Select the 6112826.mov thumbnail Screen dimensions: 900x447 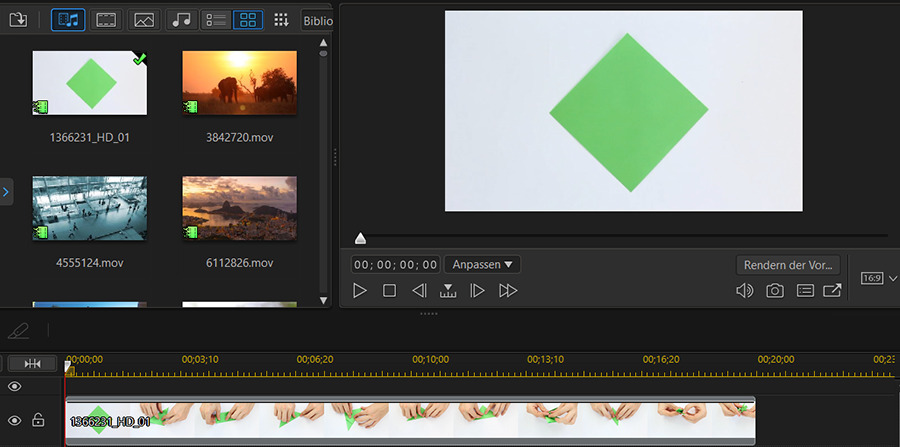239,208
